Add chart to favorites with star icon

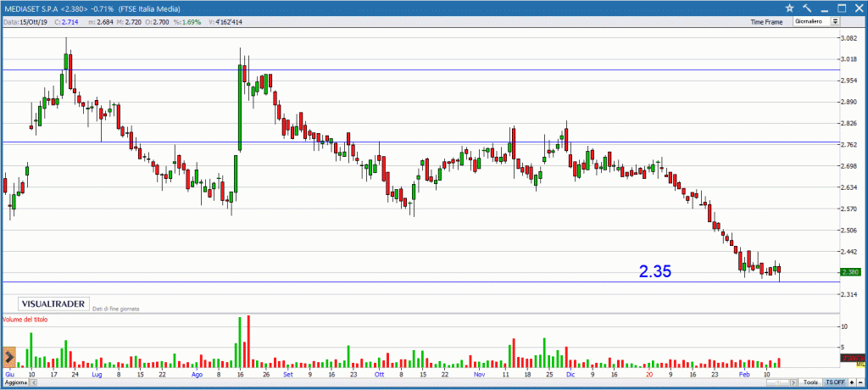click(790, 8)
